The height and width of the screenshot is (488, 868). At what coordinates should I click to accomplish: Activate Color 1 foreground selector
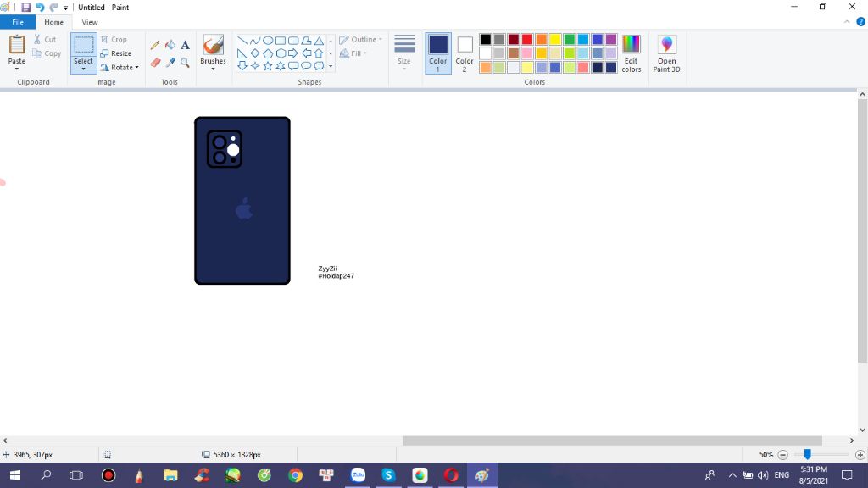pos(438,53)
